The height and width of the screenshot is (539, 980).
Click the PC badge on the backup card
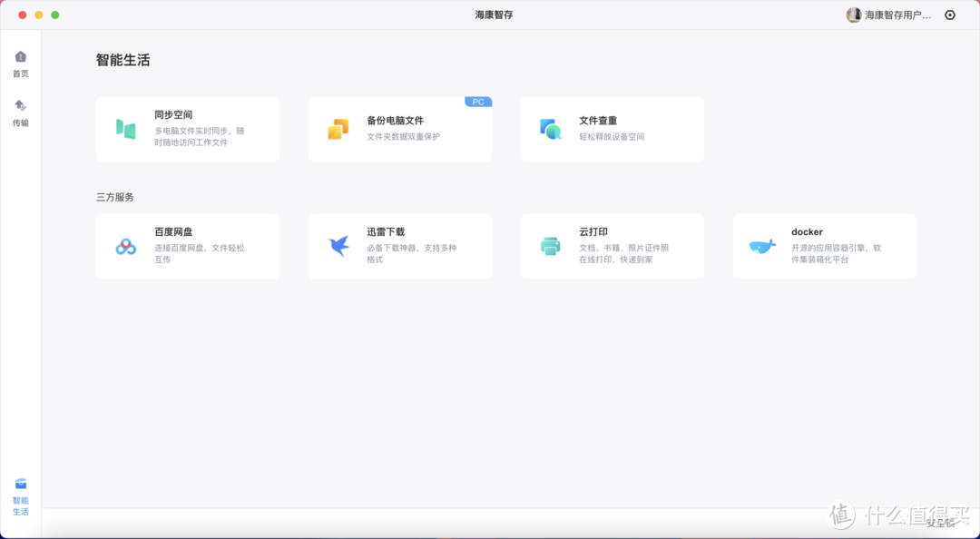478,102
